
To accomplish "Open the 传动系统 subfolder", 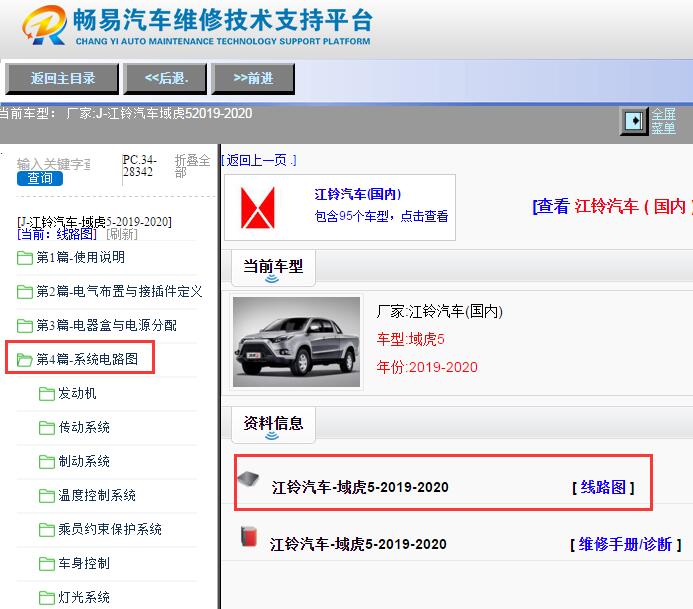I will 84,427.
